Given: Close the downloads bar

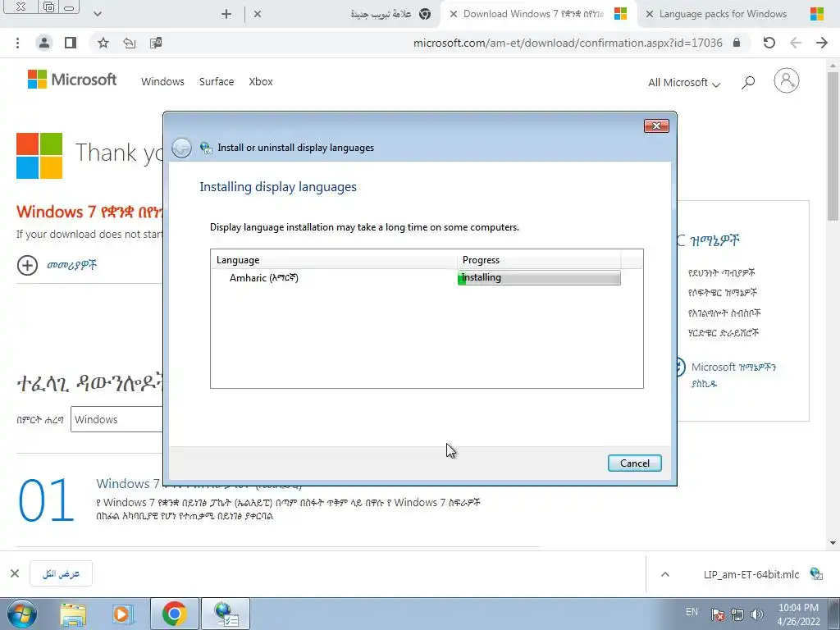Looking at the screenshot, I should pos(15,573).
